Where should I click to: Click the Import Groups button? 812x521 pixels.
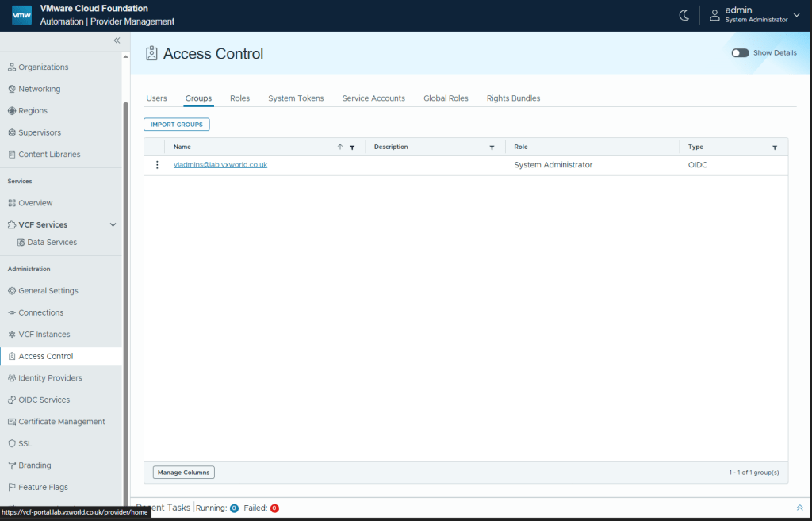pyautogui.click(x=176, y=125)
